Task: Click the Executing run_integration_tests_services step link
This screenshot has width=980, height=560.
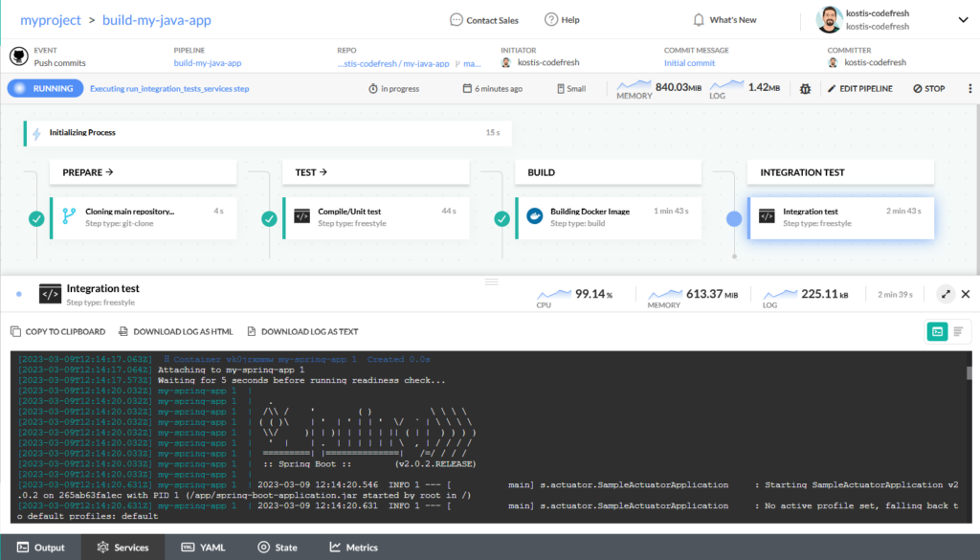Action: [x=169, y=89]
